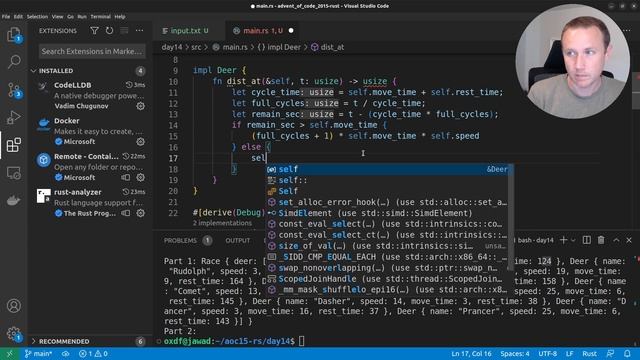Open the Accounts icon
The width and height of the screenshot is (640, 360).
click(13, 306)
